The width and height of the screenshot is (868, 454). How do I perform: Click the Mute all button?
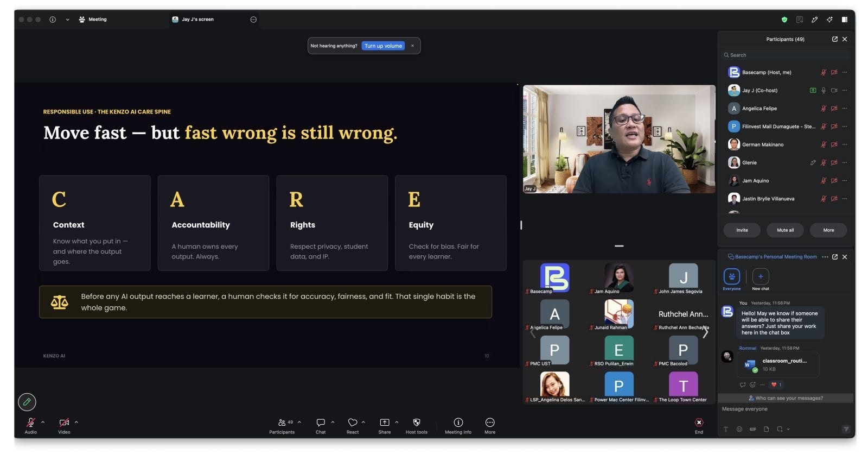pos(785,230)
